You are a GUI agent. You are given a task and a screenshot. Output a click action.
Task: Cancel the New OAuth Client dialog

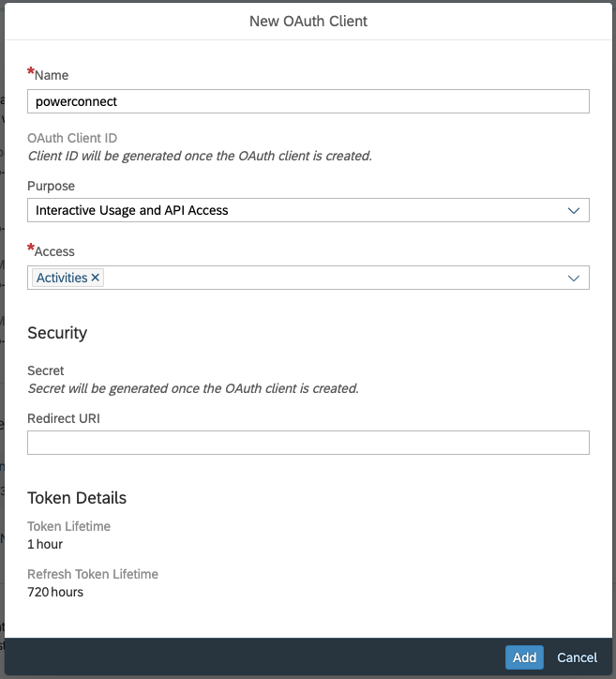(577, 657)
